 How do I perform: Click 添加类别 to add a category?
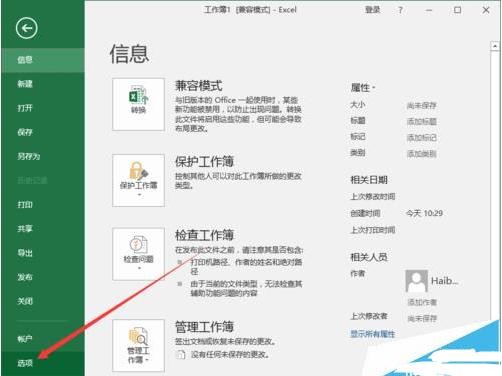[421, 154]
